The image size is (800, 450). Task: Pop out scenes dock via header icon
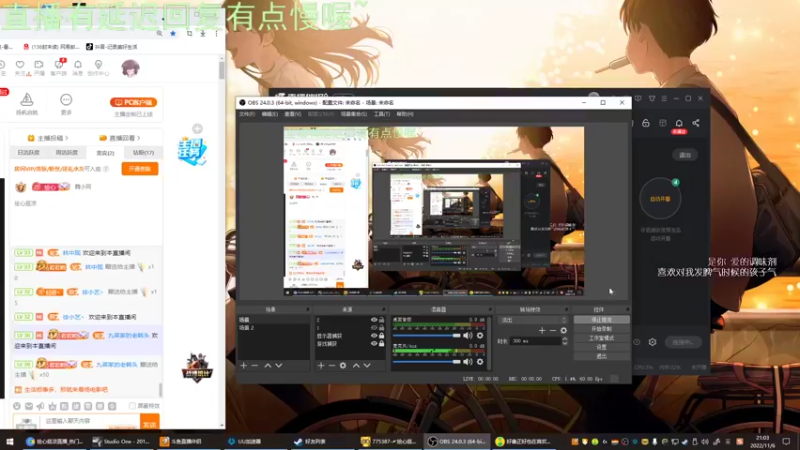coord(308,309)
